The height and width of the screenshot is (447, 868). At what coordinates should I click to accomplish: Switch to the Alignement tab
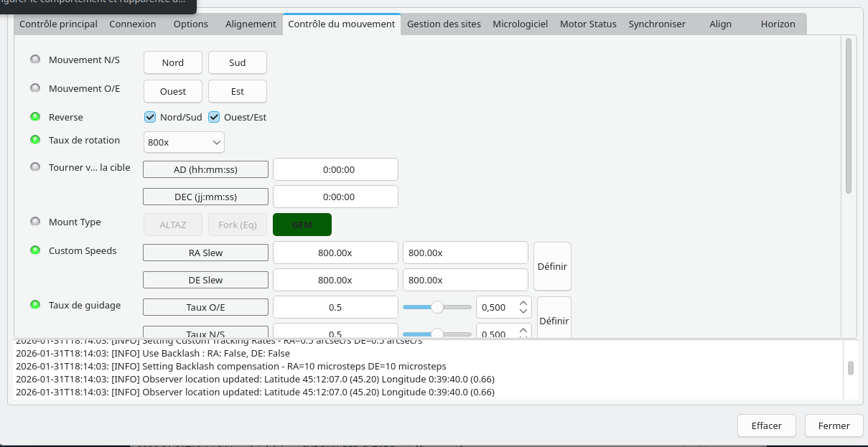[251, 24]
